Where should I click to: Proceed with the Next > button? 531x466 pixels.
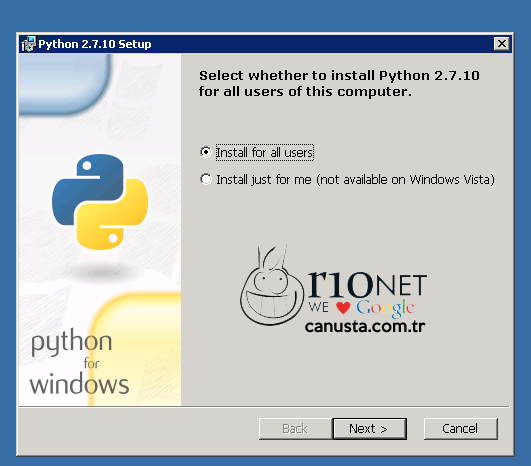click(x=369, y=428)
